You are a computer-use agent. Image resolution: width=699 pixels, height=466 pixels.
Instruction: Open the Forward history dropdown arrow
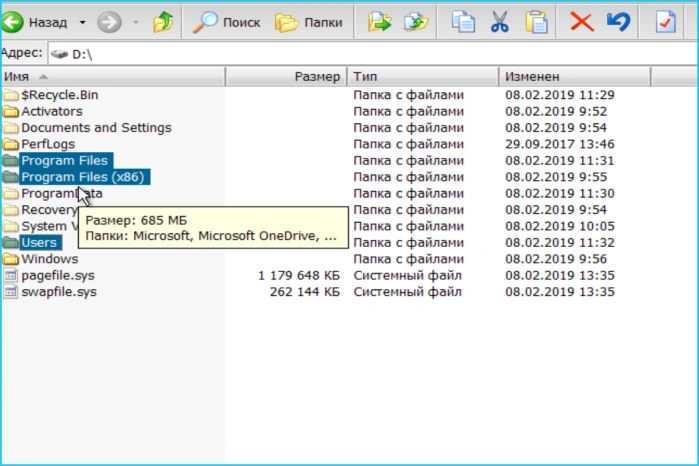[x=136, y=22]
